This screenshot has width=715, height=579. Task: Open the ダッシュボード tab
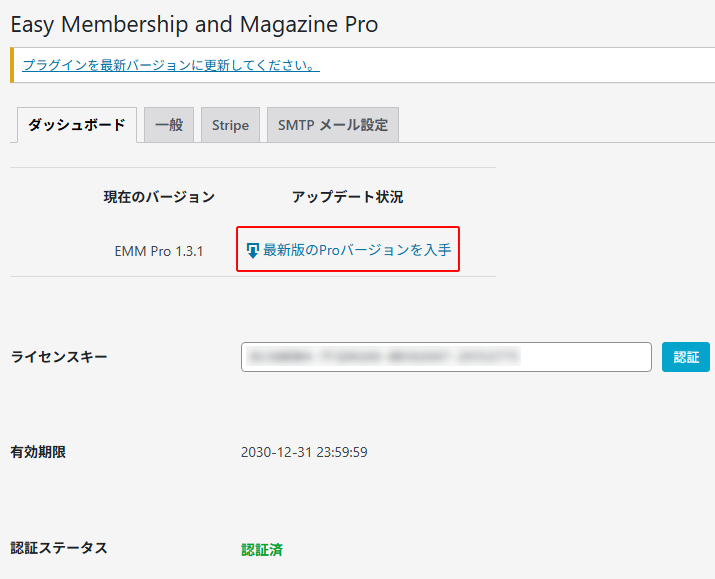click(76, 125)
